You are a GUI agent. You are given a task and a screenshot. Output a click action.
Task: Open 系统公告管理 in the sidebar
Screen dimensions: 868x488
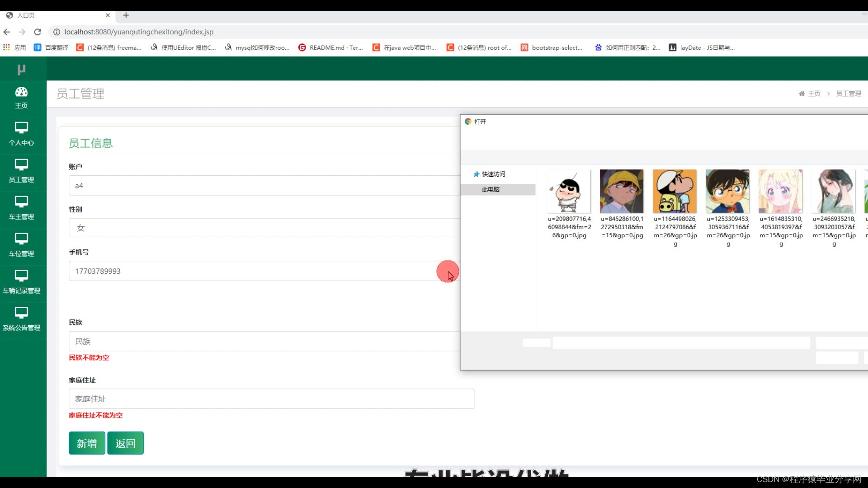pos(21,319)
